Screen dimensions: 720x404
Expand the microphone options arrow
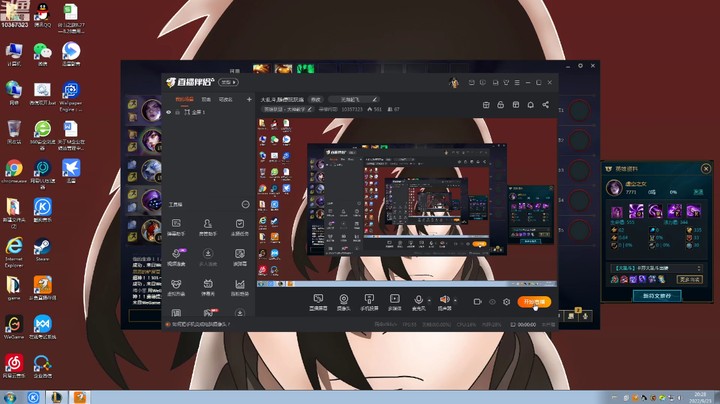click(429, 300)
